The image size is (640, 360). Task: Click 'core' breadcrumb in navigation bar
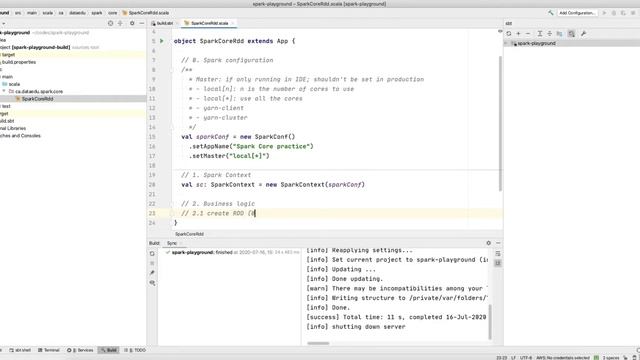(x=112, y=13)
